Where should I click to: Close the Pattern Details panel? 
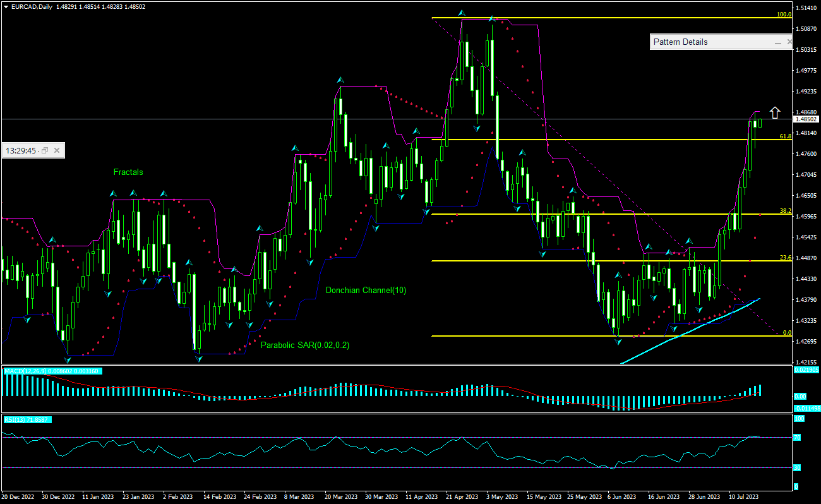[x=789, y=42]
